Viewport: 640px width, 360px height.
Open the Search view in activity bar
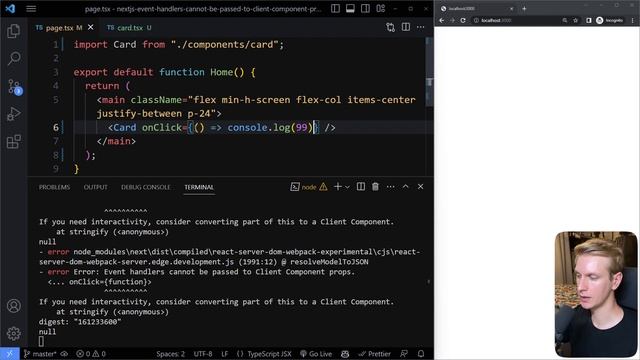click(x=14, y=59)
